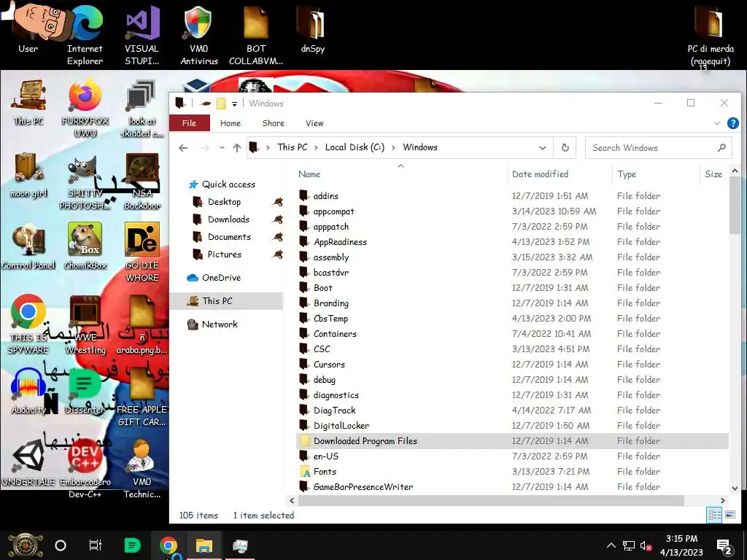Go up one folder level arrow

click(237, 148)
